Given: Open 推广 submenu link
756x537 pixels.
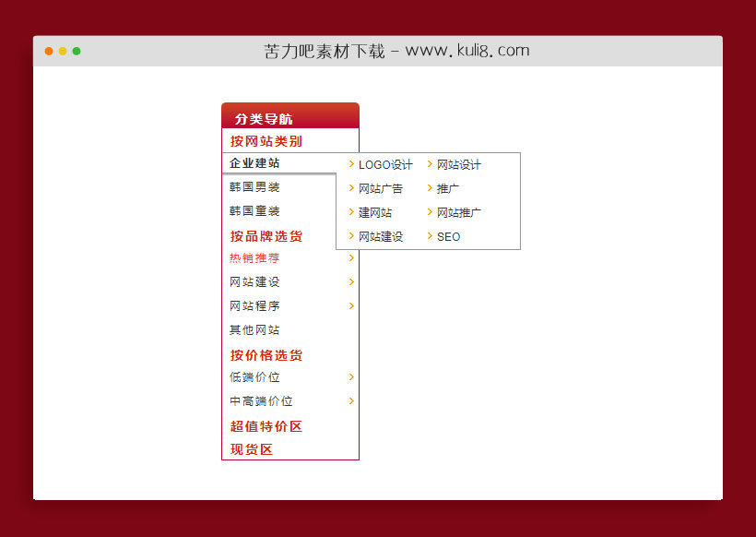Looking at the screenshot, I should coord(446,188).
